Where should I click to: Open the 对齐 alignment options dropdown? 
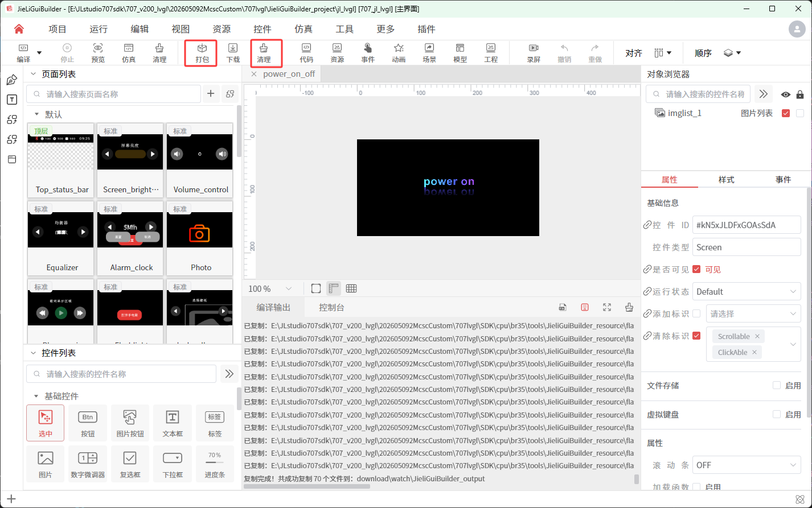click(x=663, y=53)
